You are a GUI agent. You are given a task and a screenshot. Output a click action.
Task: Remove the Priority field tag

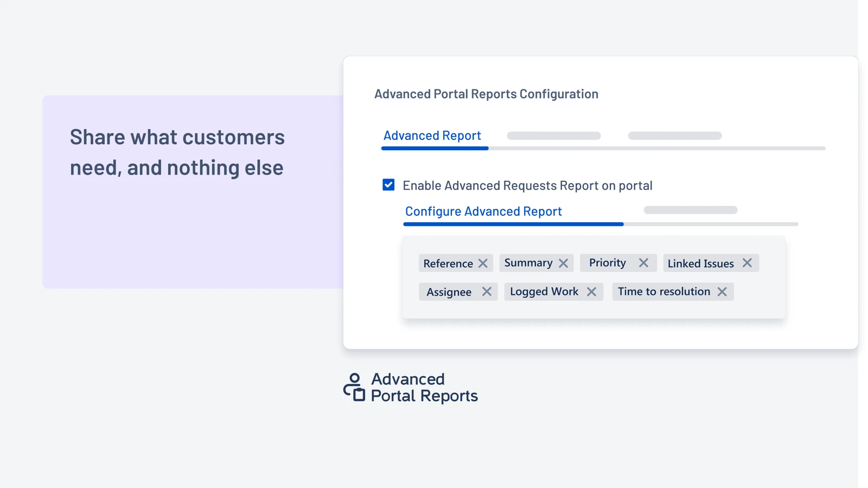pos(643,263)
